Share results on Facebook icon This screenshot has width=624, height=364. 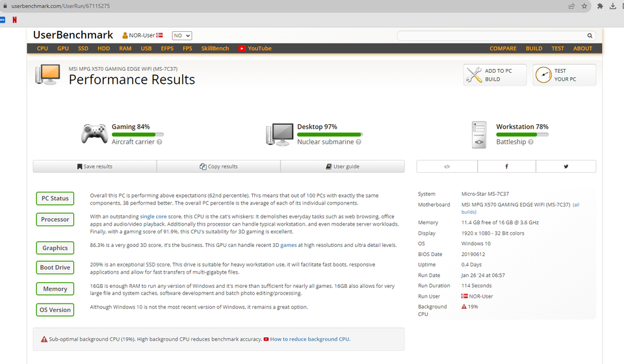pyautogui.click(x=506, y=166)
